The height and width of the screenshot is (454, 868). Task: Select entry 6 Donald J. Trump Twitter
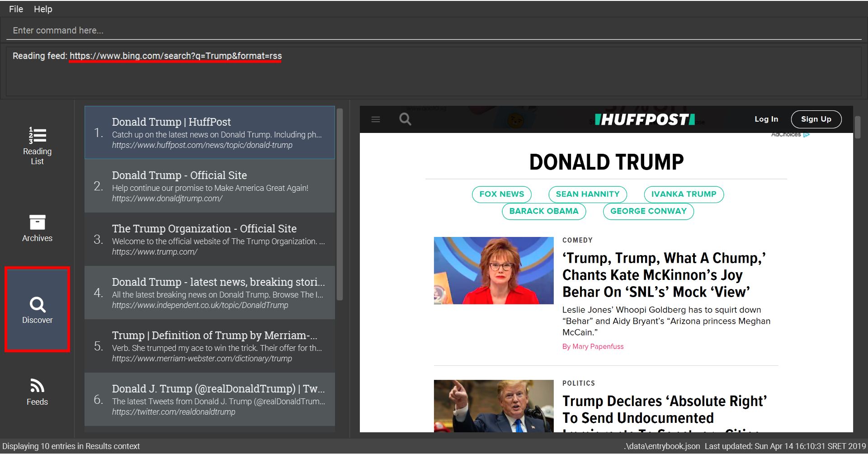tap(210, 399)
